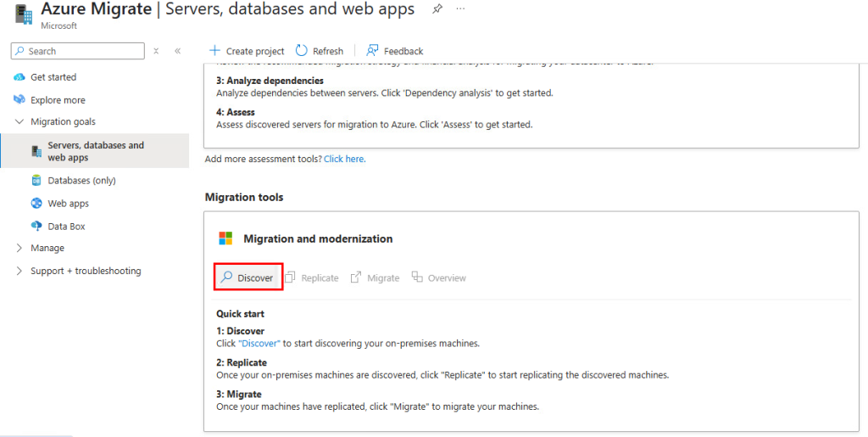This screenshot has height=437, width=868.
Task: Focus the sidebar Search field
Action: click(x=77, y=51)
